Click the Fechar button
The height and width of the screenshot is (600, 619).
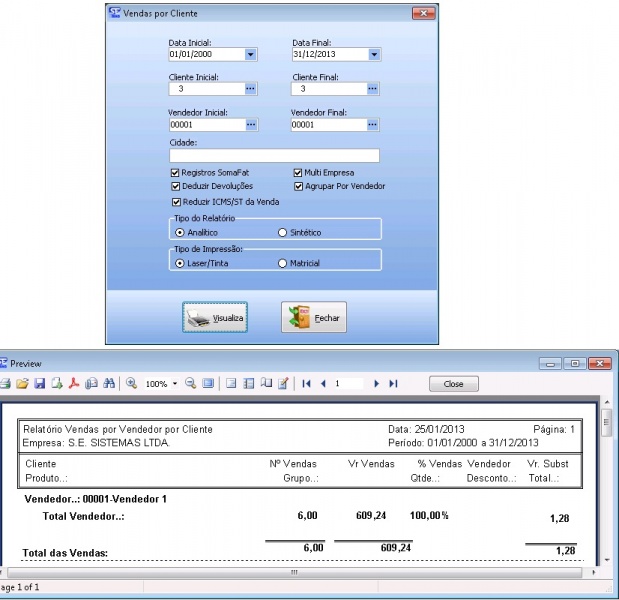pos(313,318)
